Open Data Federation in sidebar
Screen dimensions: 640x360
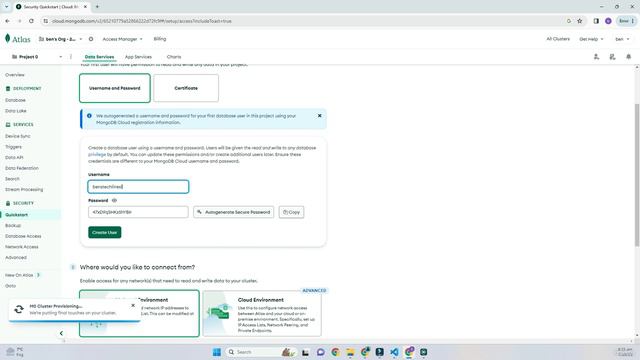22,168
